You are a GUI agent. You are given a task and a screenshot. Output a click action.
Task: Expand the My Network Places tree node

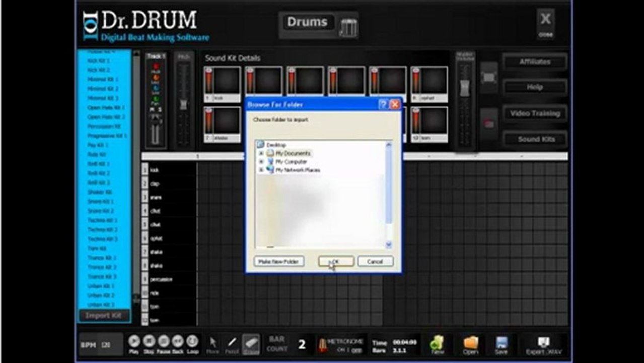[261, 170]
